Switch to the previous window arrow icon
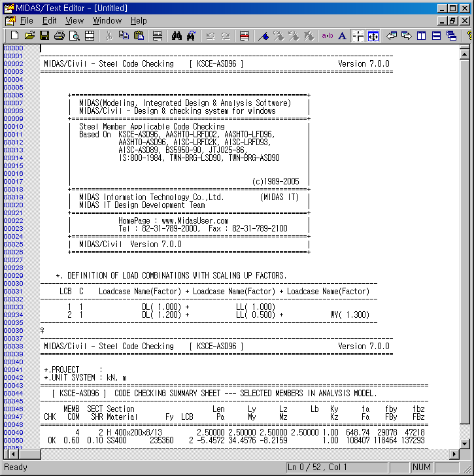This screenshot has width=474, height=476. (392, 36)
